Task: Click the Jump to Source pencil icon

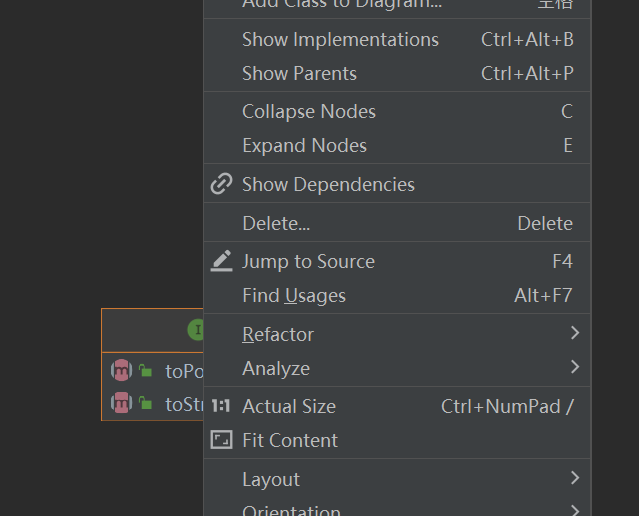Action: coord(221,261)
